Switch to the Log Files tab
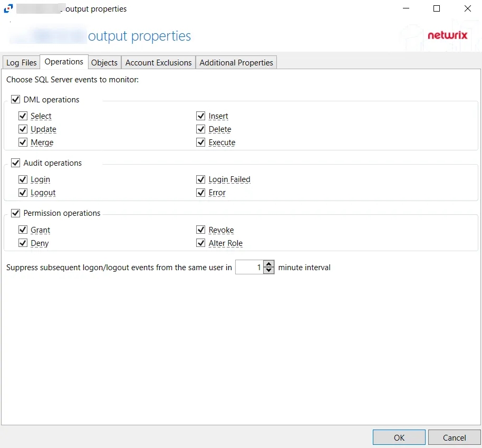 pyautogui.click(x=21, y=62)
